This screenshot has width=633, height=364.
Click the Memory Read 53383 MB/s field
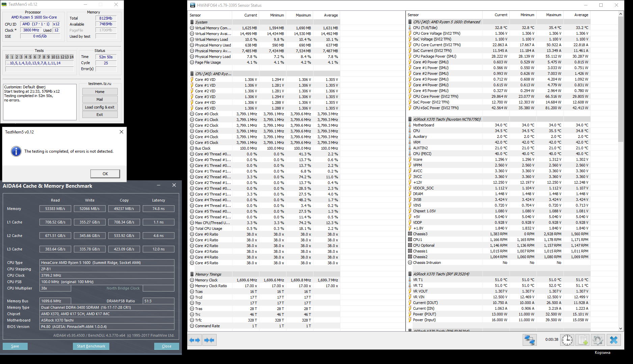(55, 209)
